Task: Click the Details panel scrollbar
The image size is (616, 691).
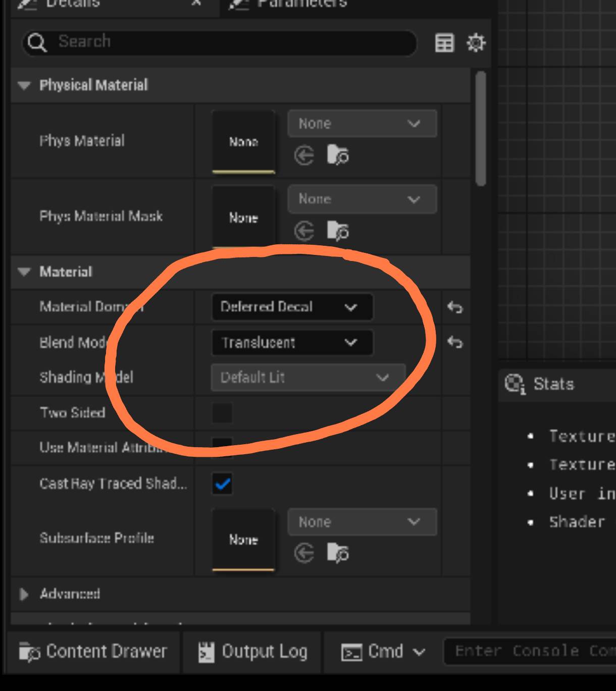Action: [481, 129]
